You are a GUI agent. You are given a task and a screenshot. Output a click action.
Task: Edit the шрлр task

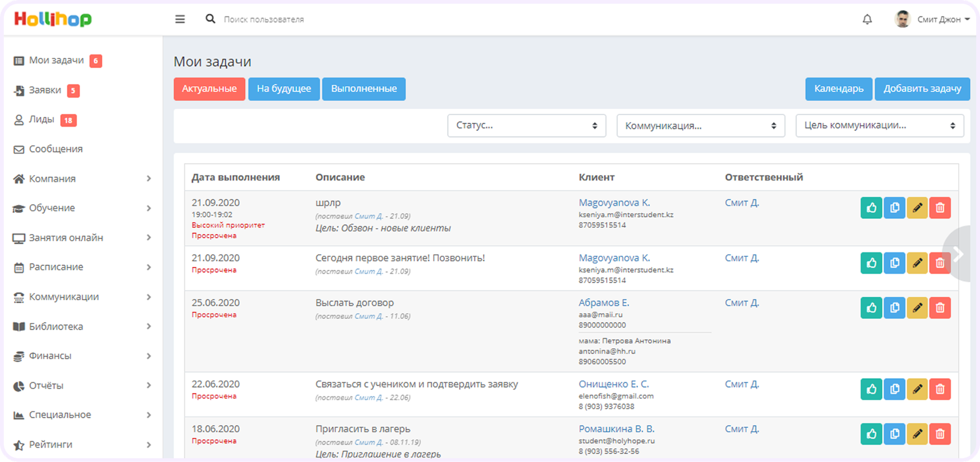coord(917,208)
